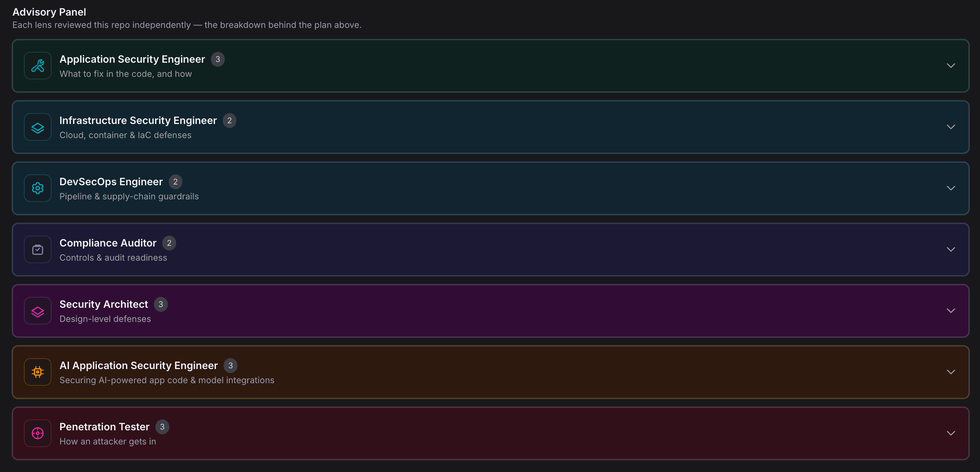
Task: Click the Application Security Engineer wrench icon
Action: click(x=38, y=66)
